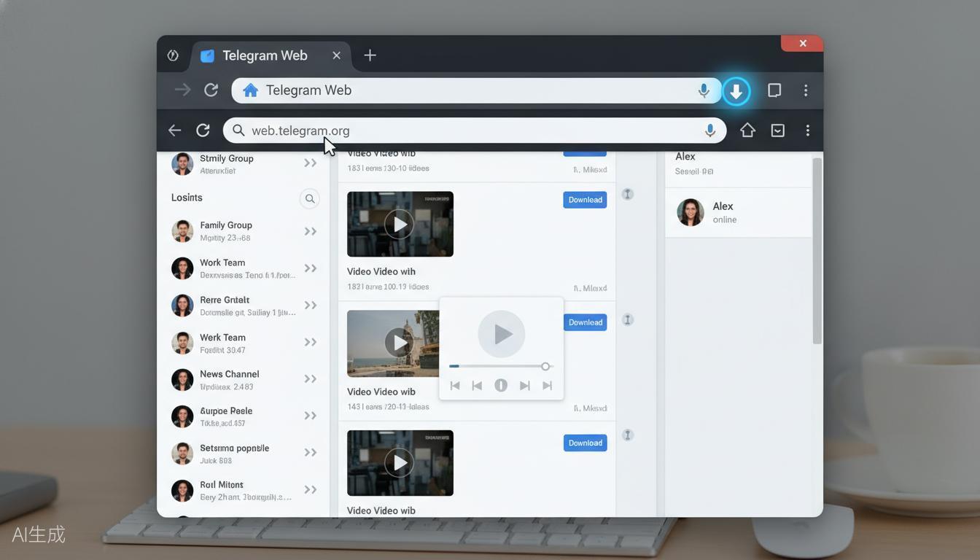
Task: Play the bottom dark office video thumbnail
Action: click(x=400, y=462)
